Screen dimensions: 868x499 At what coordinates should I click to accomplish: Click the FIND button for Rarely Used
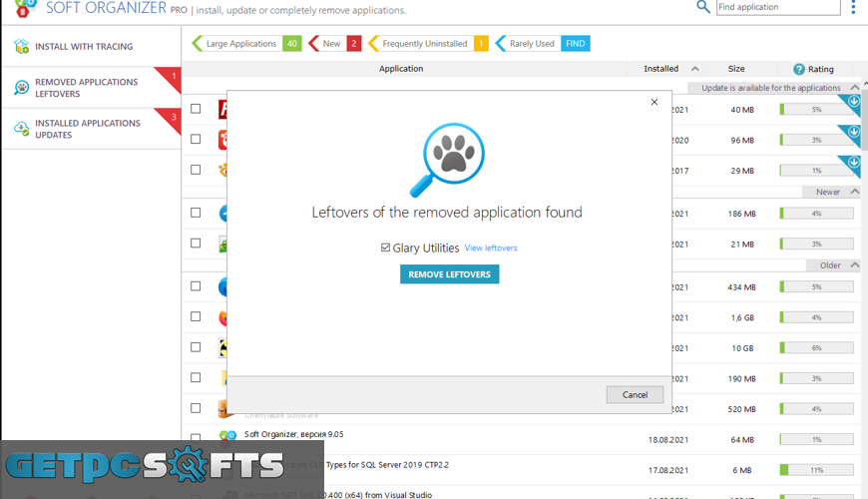575,44
